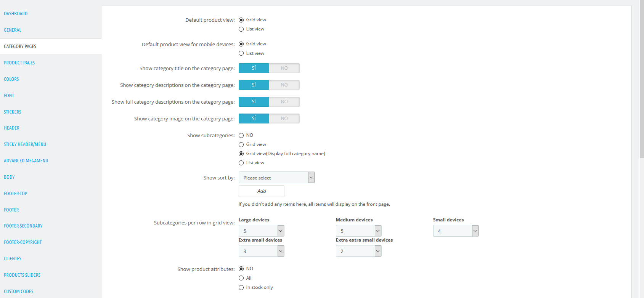Open Small devices per-row dropdown

456,231
